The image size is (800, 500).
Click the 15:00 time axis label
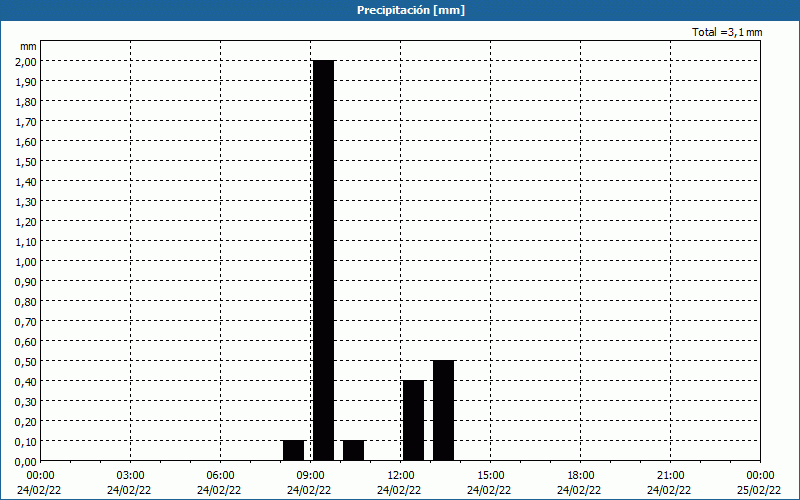coord(491,476)
